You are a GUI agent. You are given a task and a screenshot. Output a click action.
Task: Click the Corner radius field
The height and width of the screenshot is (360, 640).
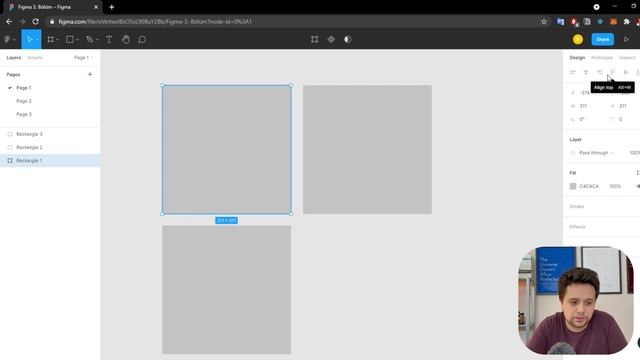point(620,119)
